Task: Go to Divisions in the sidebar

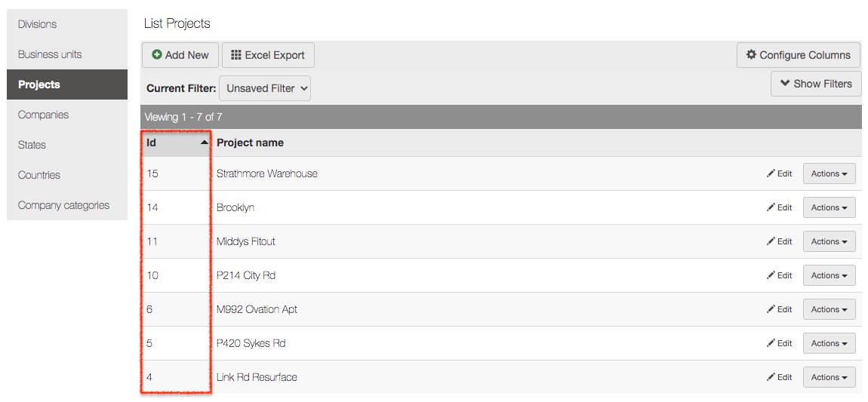Action: click(x=38, y=24)
